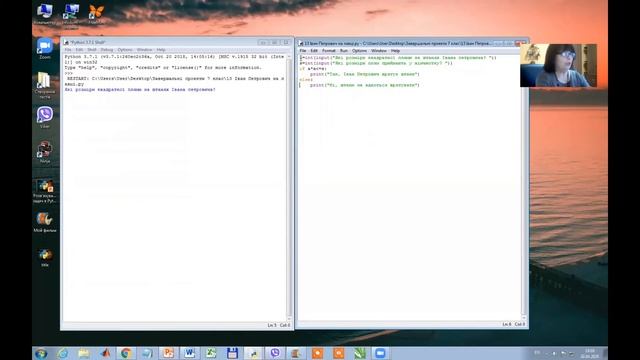Click the RESTART line in the Python Shell

(x=174, y=81)
